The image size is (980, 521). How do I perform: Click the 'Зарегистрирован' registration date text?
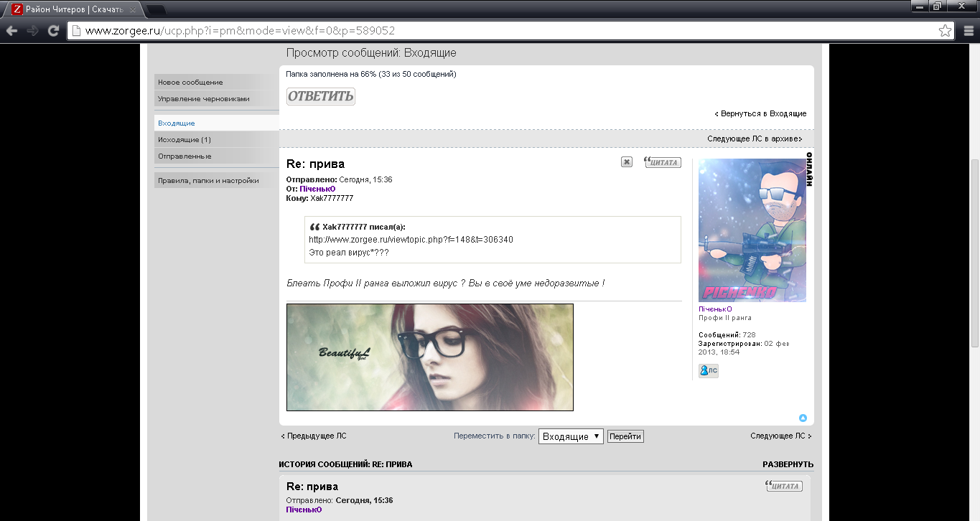click(745, 348)
